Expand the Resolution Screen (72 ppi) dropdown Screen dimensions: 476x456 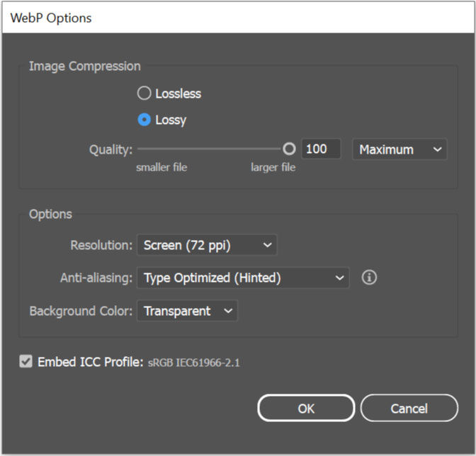207,246
